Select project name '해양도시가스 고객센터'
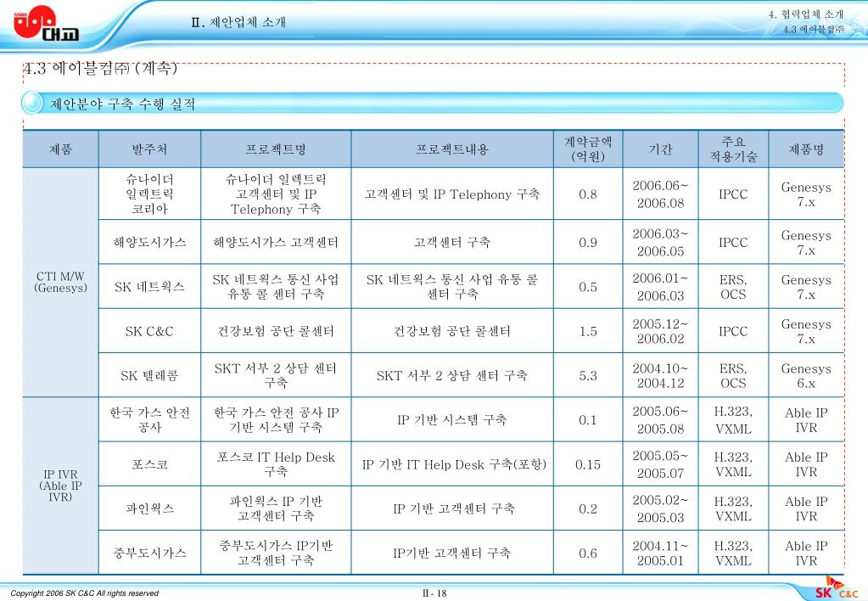The image size is (868, 601). click(276, 242)
